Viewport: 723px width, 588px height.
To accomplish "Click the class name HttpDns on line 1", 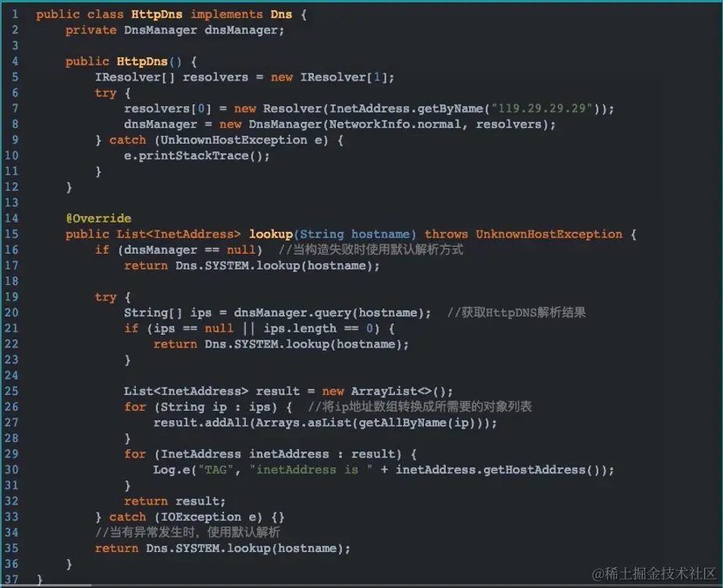I will tap(157, 14).
